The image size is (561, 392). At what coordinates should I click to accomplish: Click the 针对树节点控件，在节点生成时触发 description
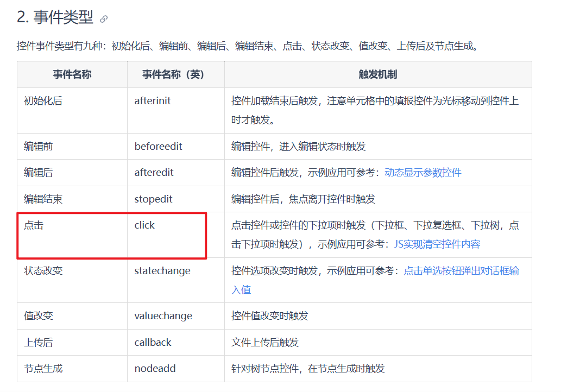tap(308, 369)
